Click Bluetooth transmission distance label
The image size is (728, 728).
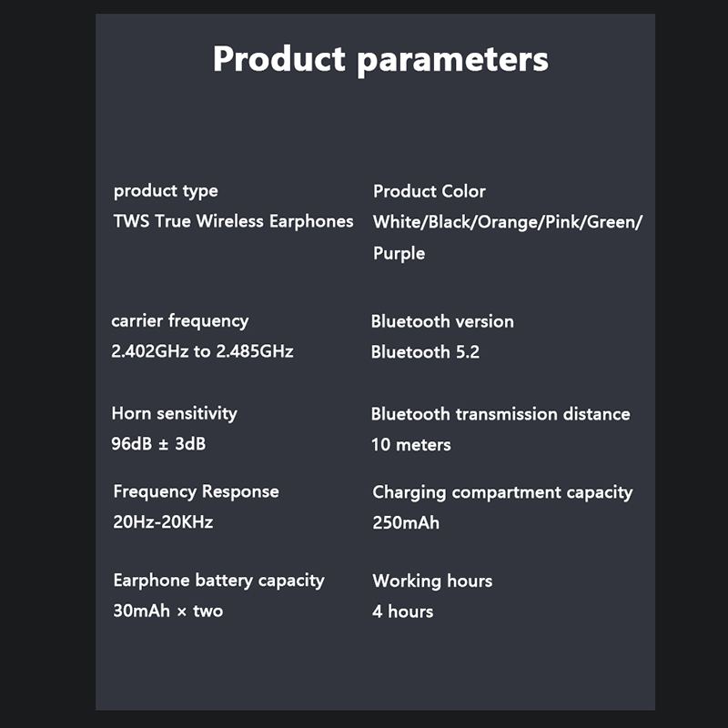pos(500,414)
